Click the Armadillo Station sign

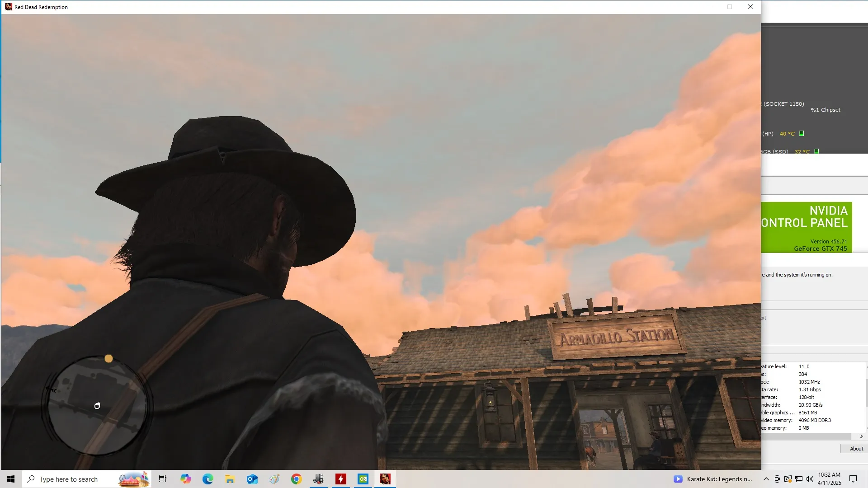(617, 337)
